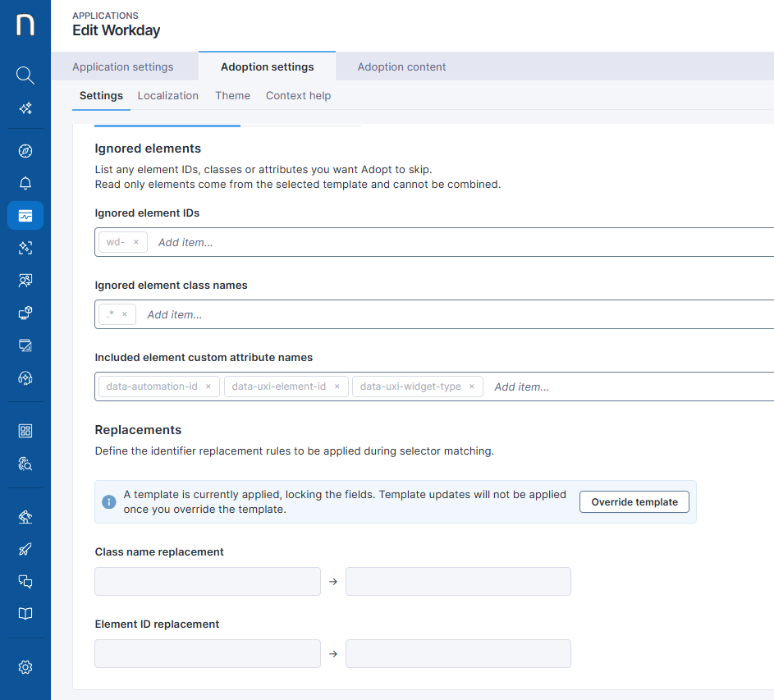774x700 pixels.
Task: Click the headset support icon in sidebar
Action: pos(25,377)
